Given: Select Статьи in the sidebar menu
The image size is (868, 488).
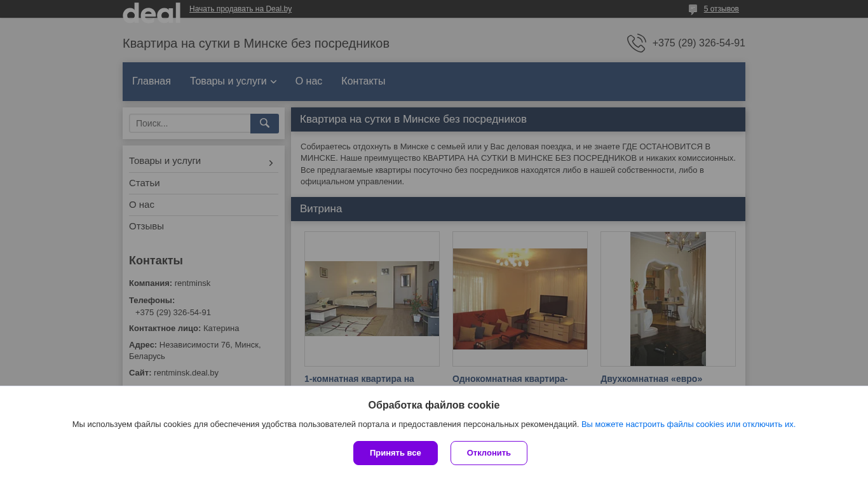Looking at the screenshot, I should 144,183.
